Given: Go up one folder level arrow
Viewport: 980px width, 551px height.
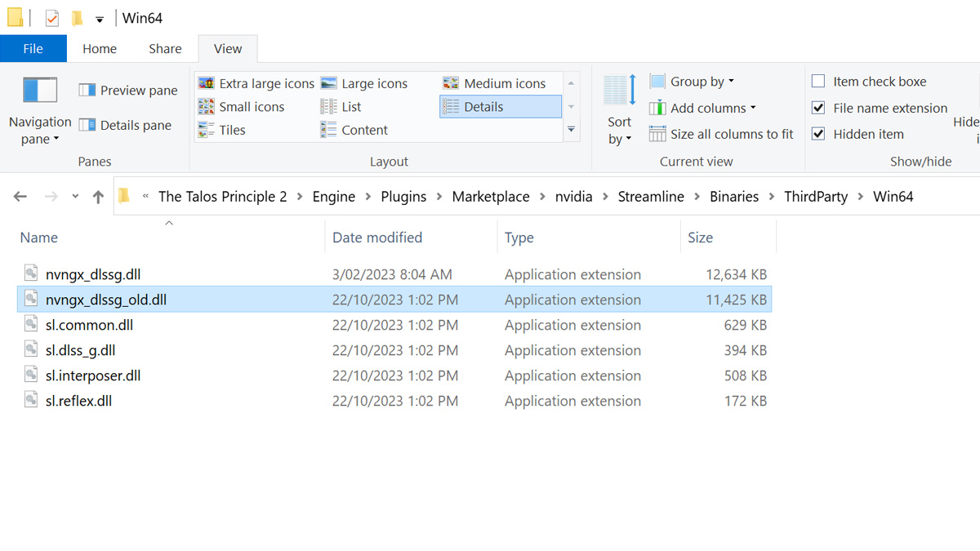Looking at the screenshot, I should tap(98, 197).
